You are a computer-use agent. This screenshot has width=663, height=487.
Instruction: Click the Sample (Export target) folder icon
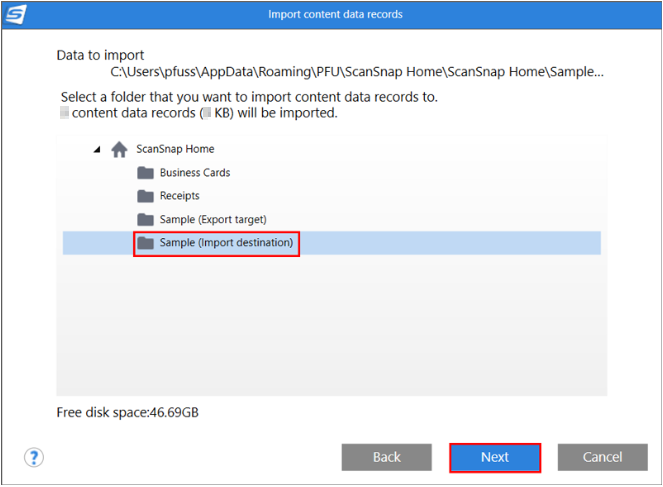point(145,219)
